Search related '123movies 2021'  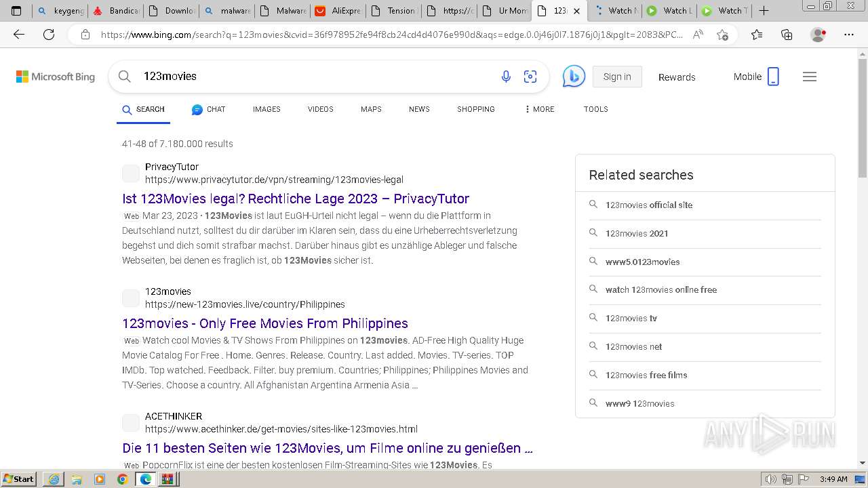coord(637,233)
